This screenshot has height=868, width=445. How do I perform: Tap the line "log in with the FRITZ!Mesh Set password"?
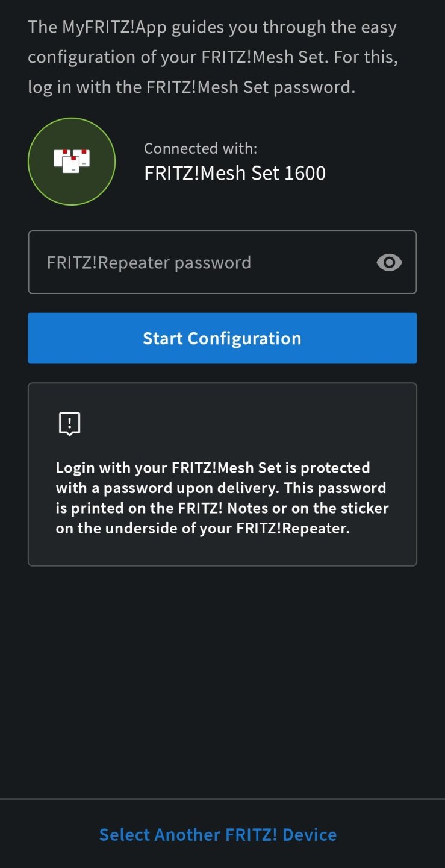(x=191, y=87)
